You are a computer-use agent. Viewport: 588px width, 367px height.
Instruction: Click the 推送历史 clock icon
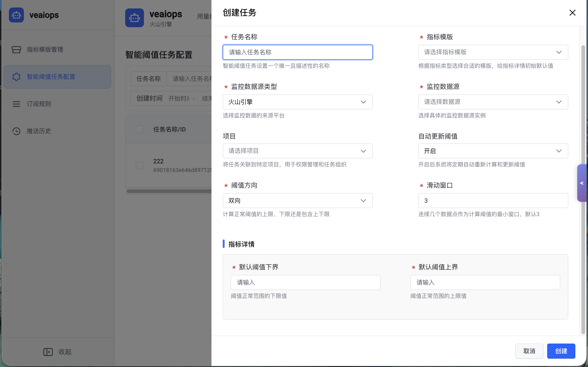click(16, 131)
